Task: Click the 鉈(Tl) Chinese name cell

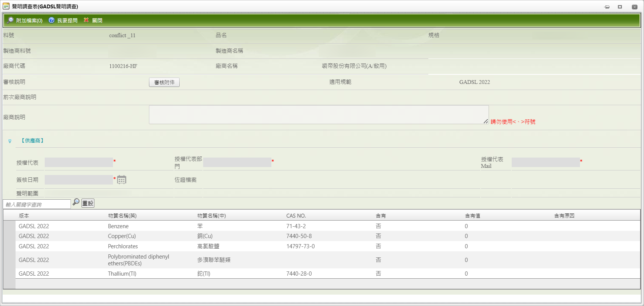Action: (204, 274)
